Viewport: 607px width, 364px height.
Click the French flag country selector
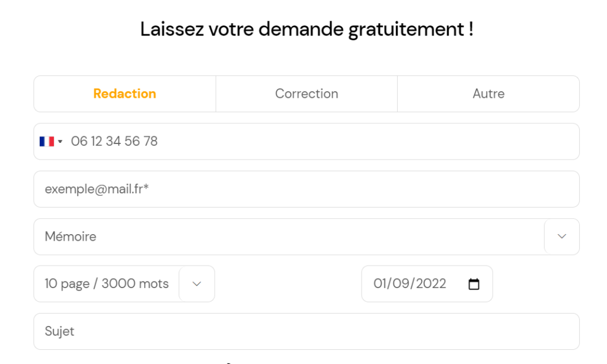(x=47, y=141)
